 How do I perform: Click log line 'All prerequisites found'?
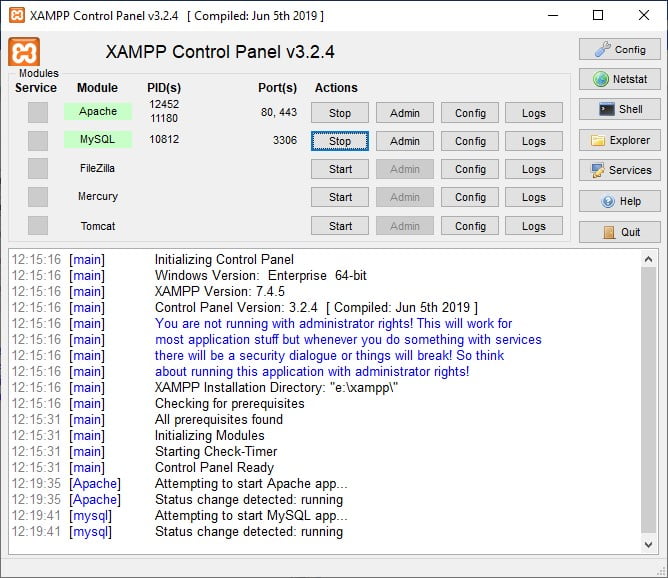point(219,420)
